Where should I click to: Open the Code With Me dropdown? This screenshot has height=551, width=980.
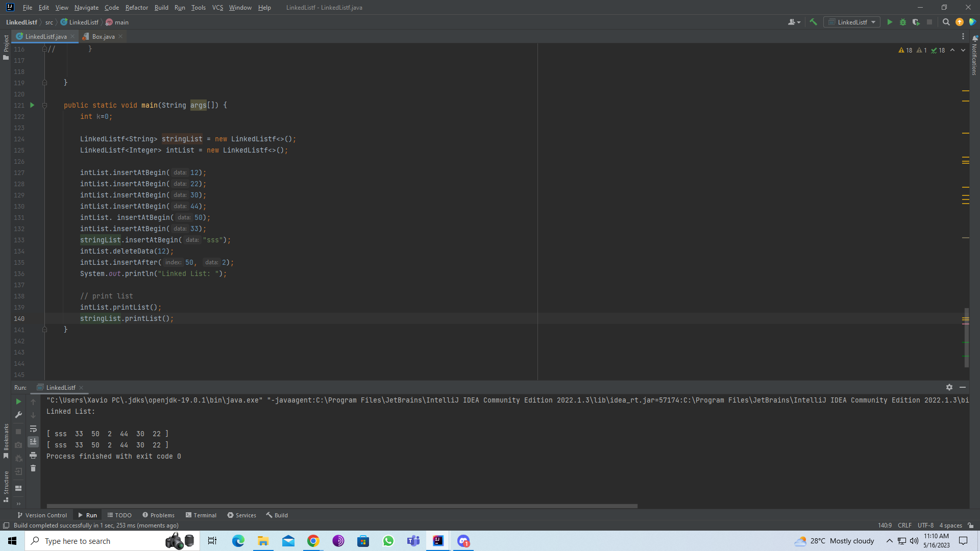coord(794,22)
